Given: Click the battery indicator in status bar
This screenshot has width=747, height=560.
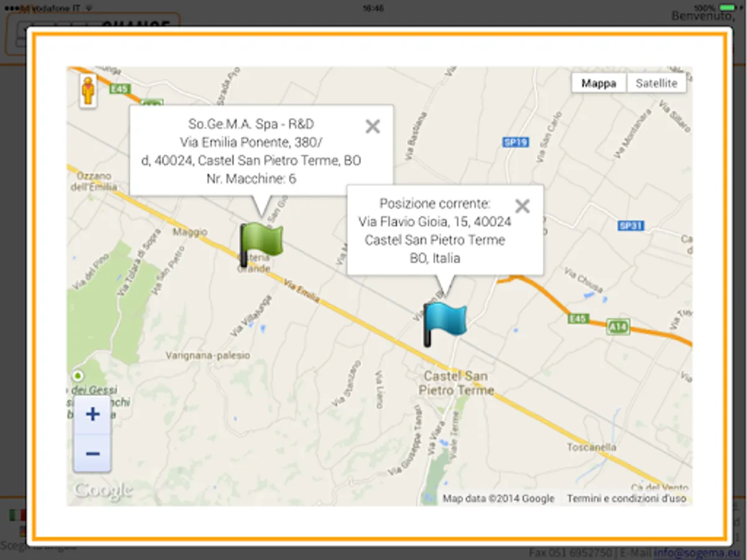Looking at the screenshot, I should pos(726,7).
